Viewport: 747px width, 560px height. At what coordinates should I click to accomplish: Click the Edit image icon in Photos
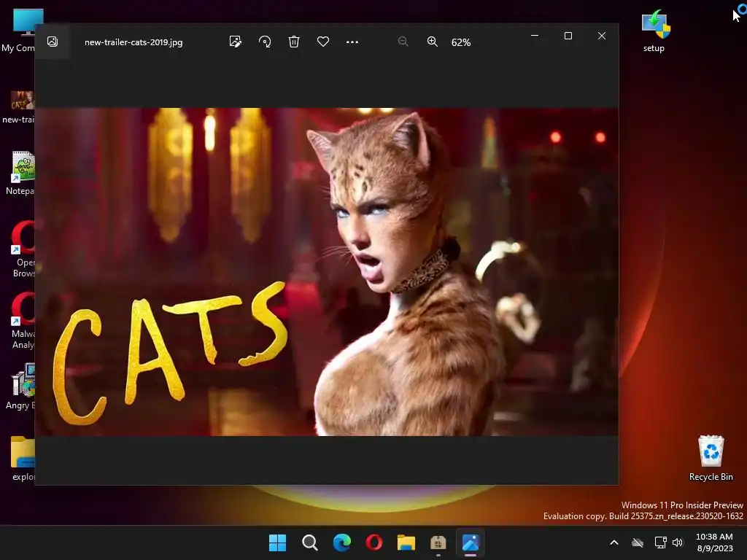coord(236,42)
